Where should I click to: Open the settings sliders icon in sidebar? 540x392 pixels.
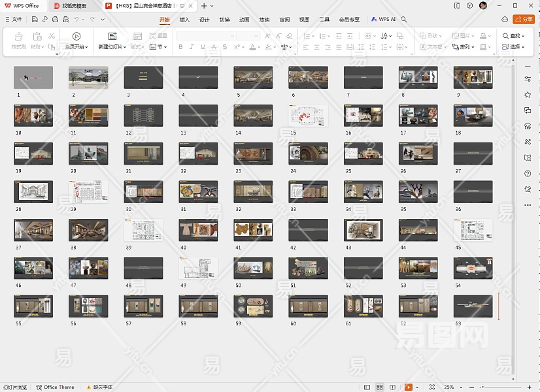point(528,79)
